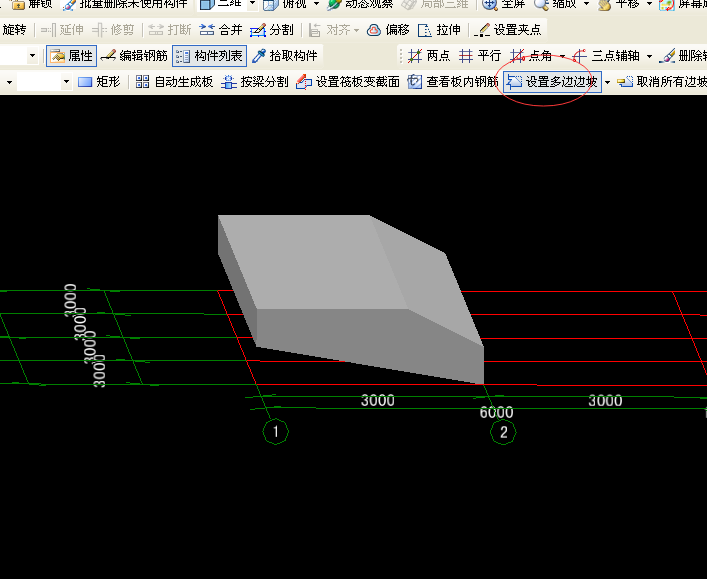Viewport: 707px width, 579px height.
Task: Expand the 平移 pan dropdown arrow
Action: (649, 4)
